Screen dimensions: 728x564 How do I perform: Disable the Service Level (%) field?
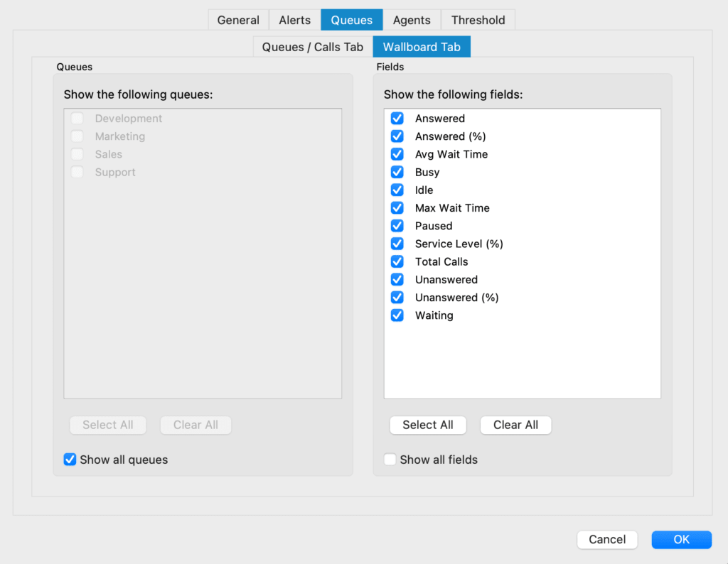(x=397, y=244)
